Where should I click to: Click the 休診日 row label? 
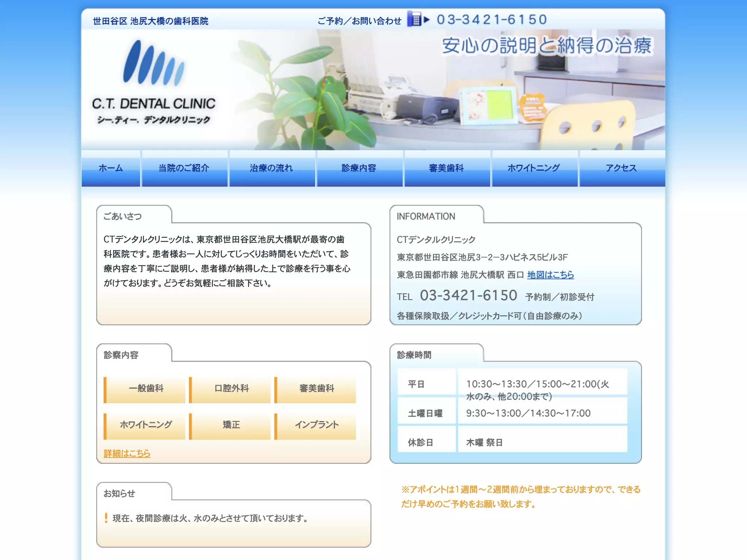421,442
